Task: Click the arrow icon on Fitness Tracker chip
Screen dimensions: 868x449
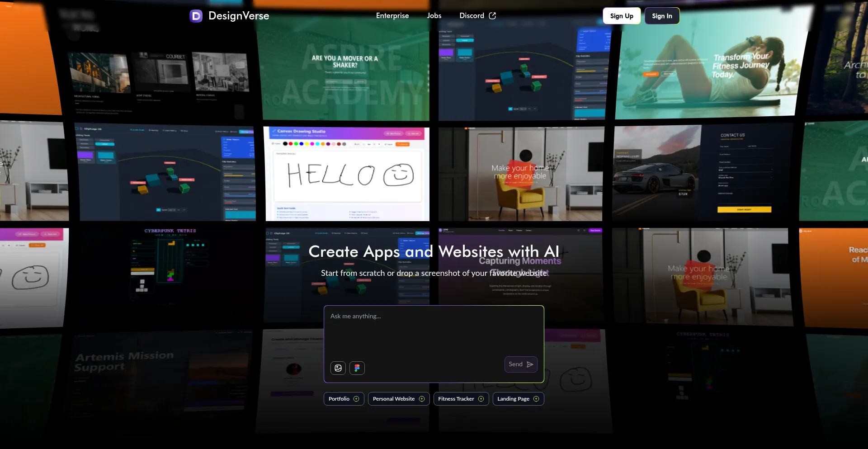Action: (x=481, y=399)
